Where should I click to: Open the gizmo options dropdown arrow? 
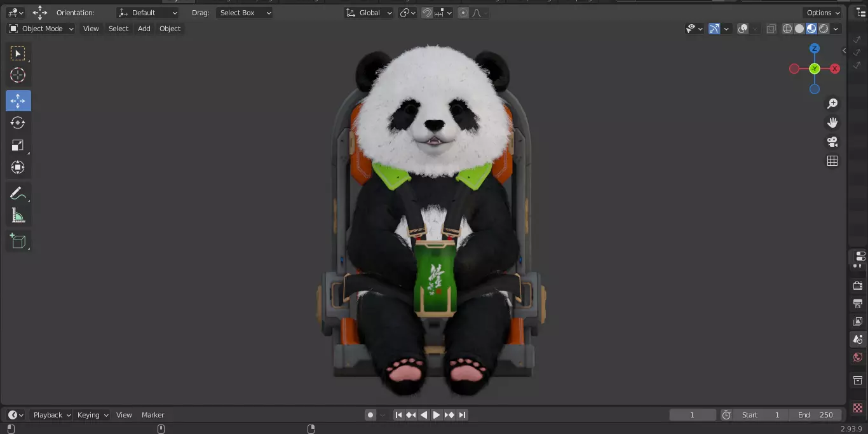coord(726,29)
